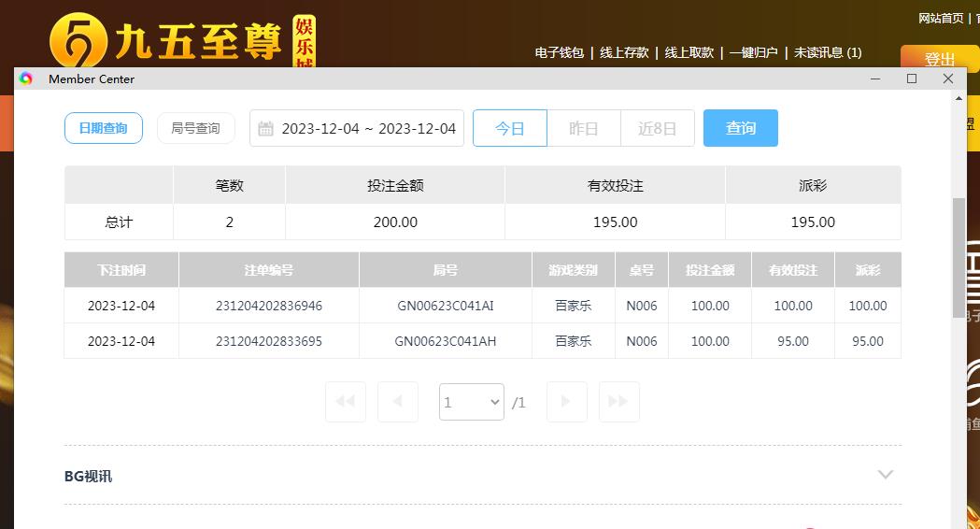Select the 昨日 date filter
Viewport: 980px width, 529px height.
[584, 128]
